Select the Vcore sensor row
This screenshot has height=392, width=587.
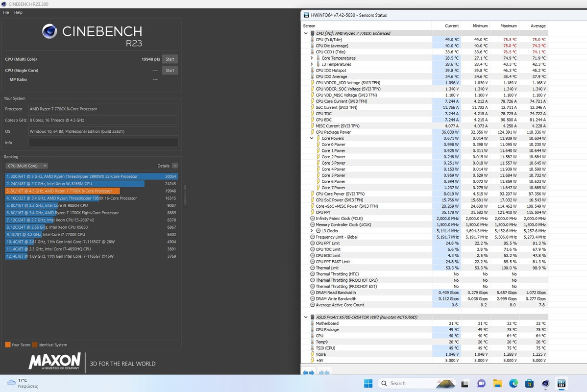[x=425, y=354]
